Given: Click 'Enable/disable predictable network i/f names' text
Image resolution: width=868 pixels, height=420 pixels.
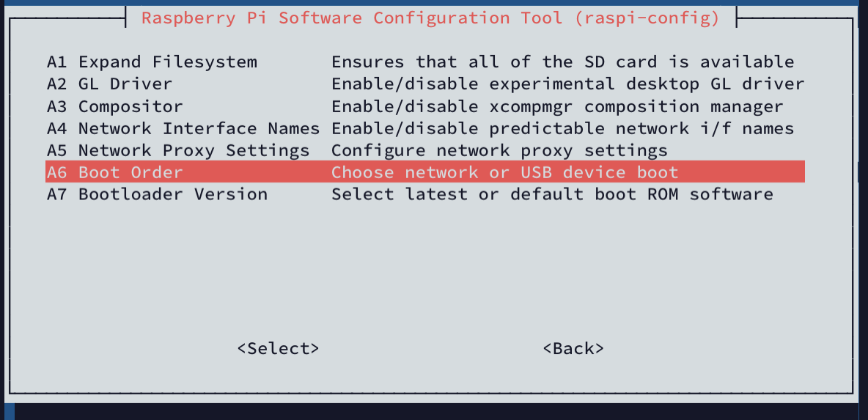Looking at the screenshot, I should (563, 128).
